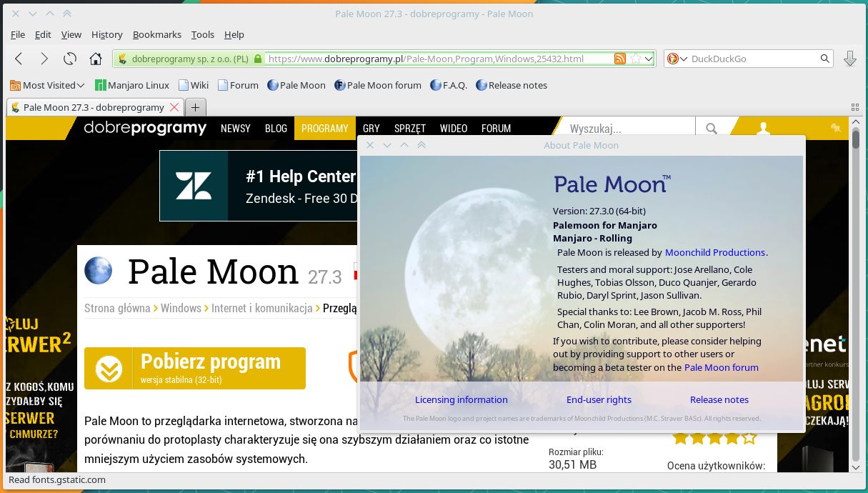Open the Manjaro Linux bookmark

coord(132,85)
